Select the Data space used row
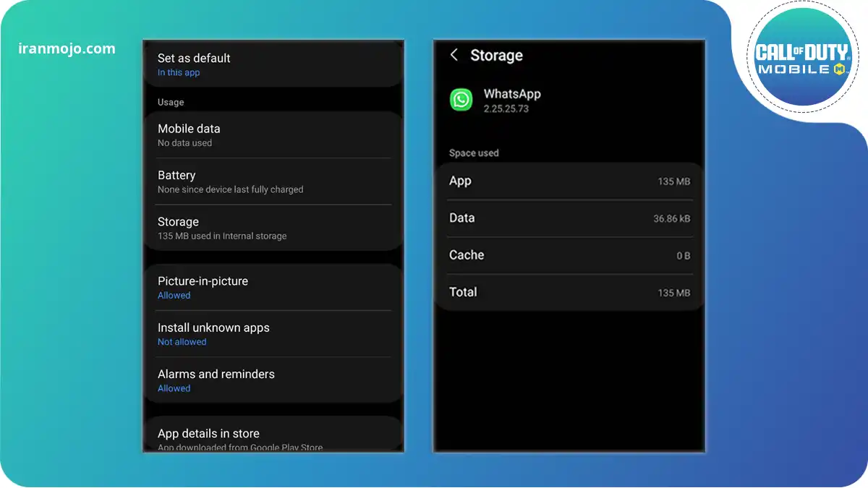Image resolution: width=868 pixels, height=488 pixels. [x=569, y=218]
